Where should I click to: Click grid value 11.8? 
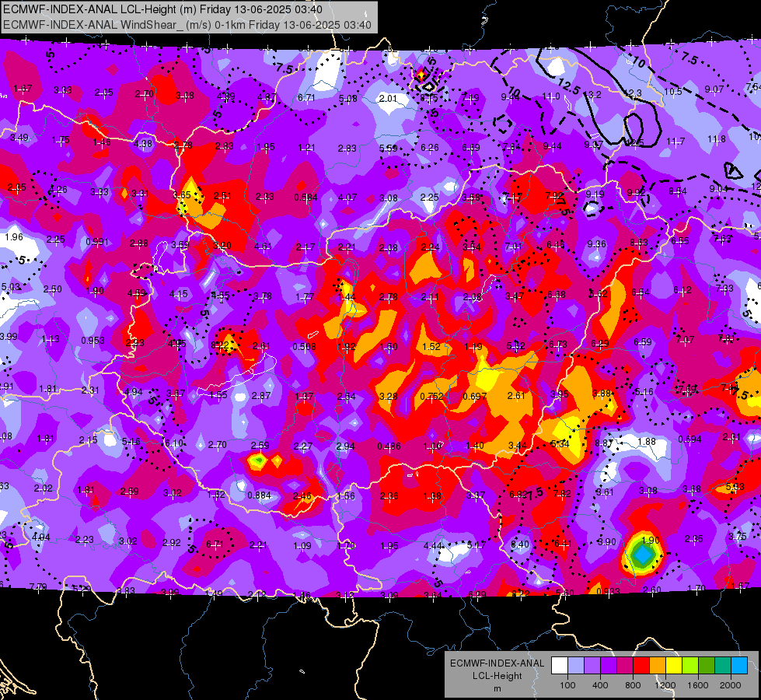pyautogui.click(x=717, y=139)
